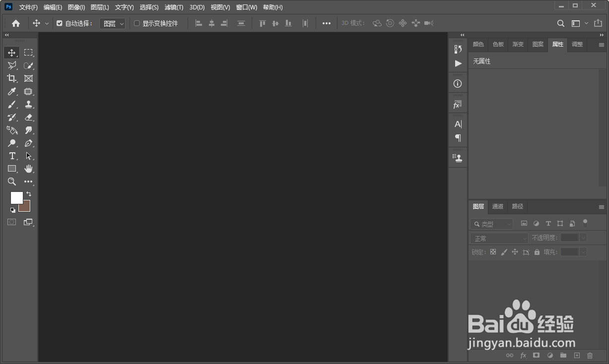Click the share icon at top right
Viewport: 609px width, 364px height.
(597, 23)
